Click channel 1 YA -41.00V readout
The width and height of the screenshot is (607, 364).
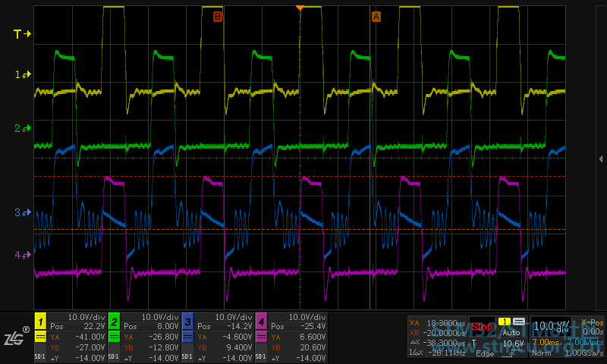pyautogui.click(x=77, y=337)
